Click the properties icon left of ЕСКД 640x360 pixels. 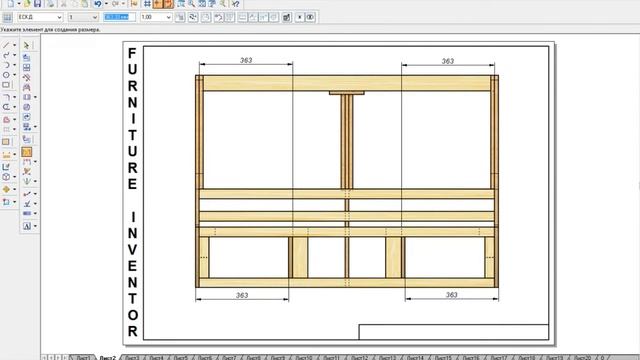pos(7,17)
